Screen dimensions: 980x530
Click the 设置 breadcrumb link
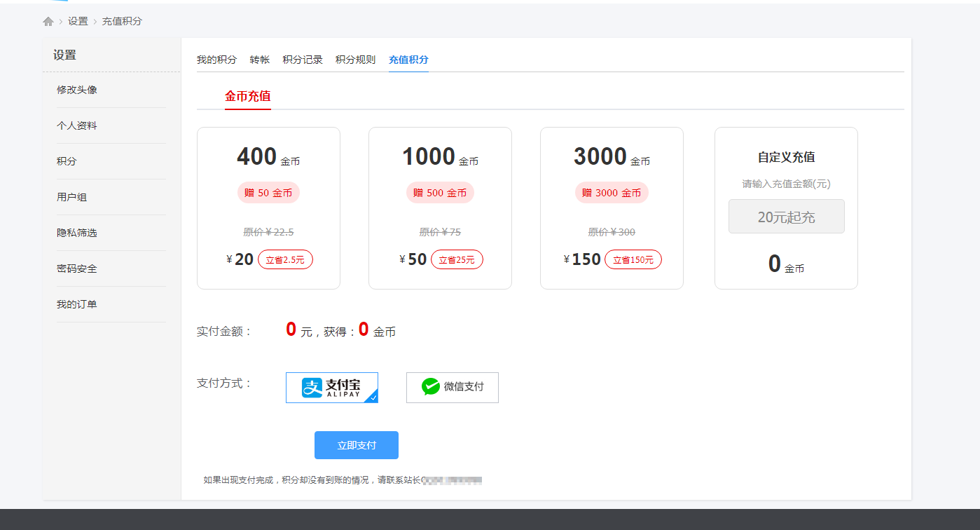click(x=78, y=22)
